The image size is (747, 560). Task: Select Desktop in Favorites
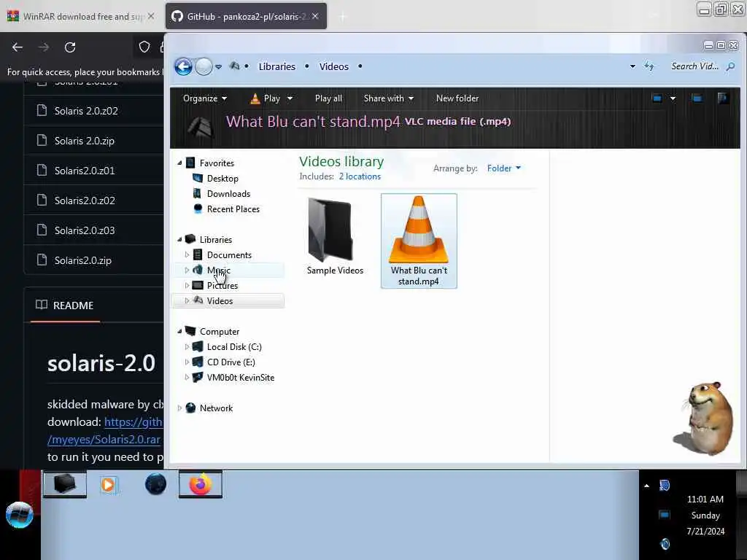coord(222,179)
